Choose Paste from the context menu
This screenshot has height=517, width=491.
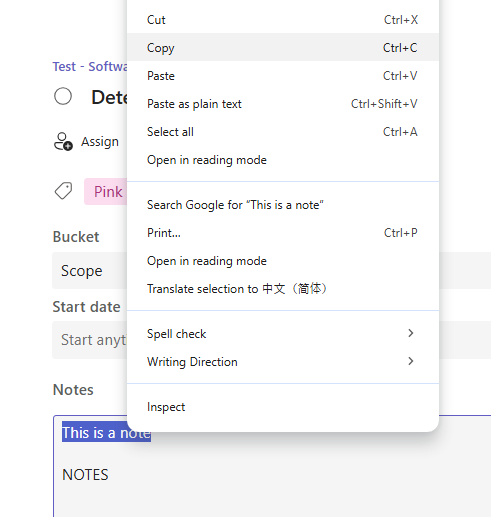coord(283,76)
